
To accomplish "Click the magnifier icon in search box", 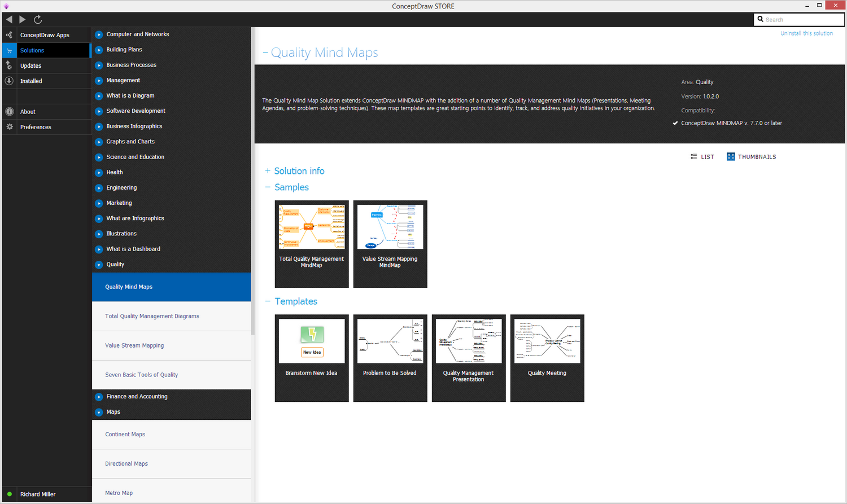I will click(761, 19).
